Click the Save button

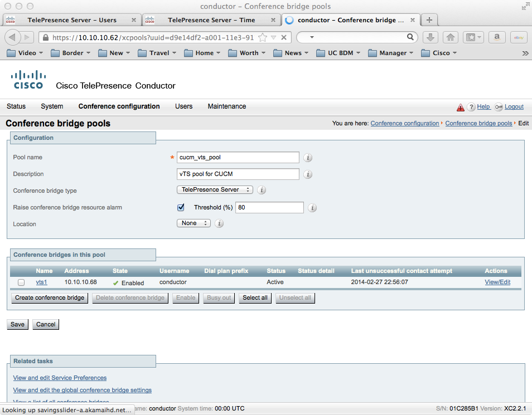tap(17, 324)
